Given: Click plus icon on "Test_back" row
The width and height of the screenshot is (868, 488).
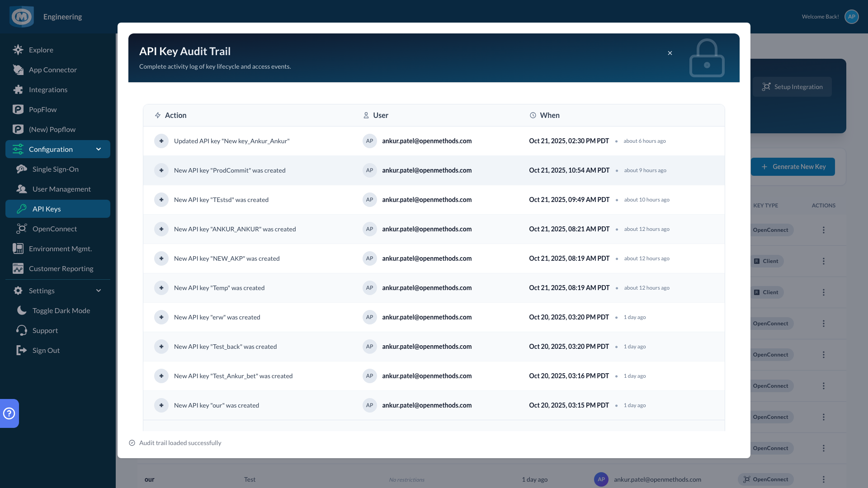Looking at the screenshot, I should click(x=161, y=347).
